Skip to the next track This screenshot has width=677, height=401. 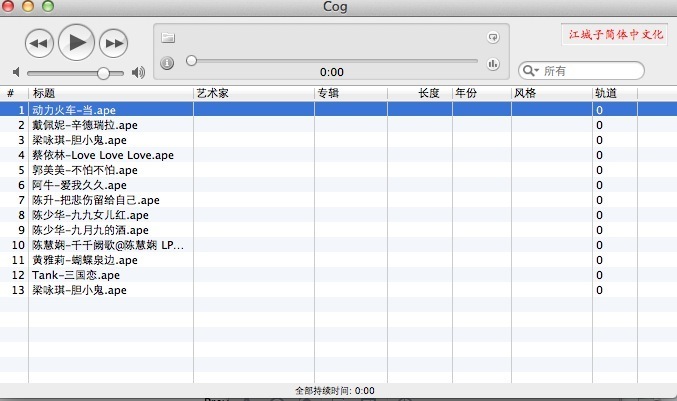point(115,42)
